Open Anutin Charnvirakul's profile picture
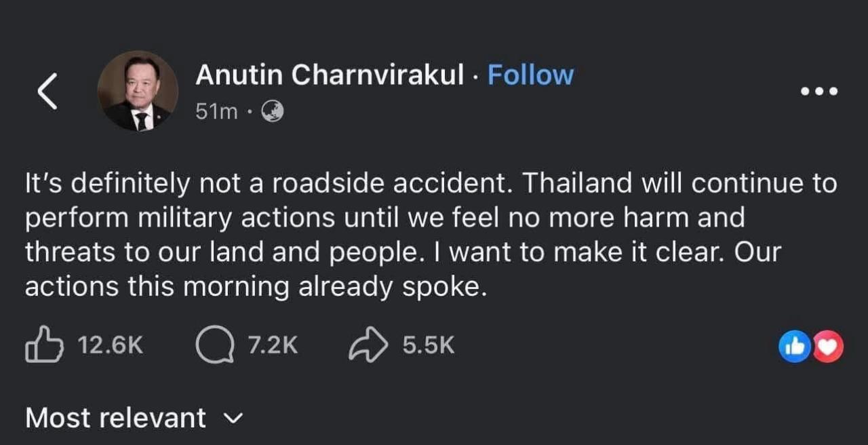868x445 pixels. tap(138, 91)
